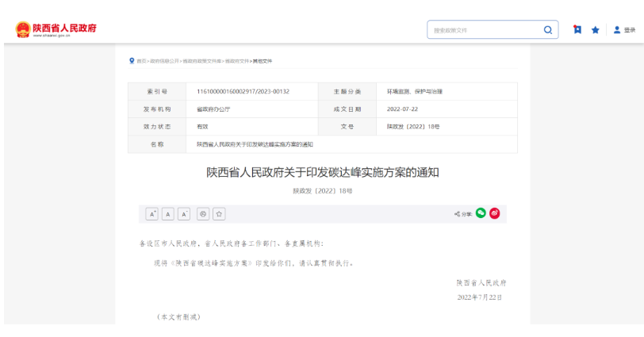The height and width of the screenshot is (337, 644).
Task: Click the 登录 login text
Action: click(630, 30)
